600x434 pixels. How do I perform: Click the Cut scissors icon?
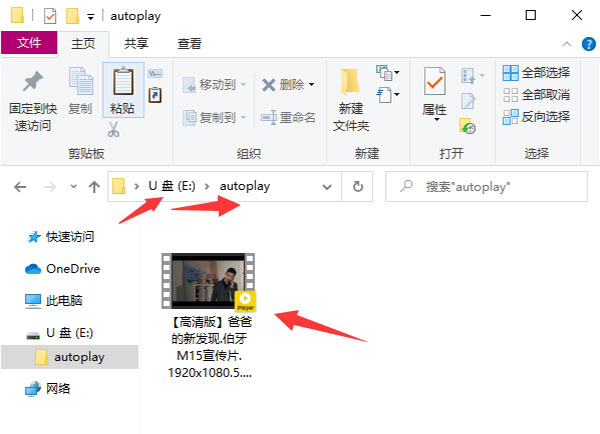pyautogui.click(x=113, y=129)
